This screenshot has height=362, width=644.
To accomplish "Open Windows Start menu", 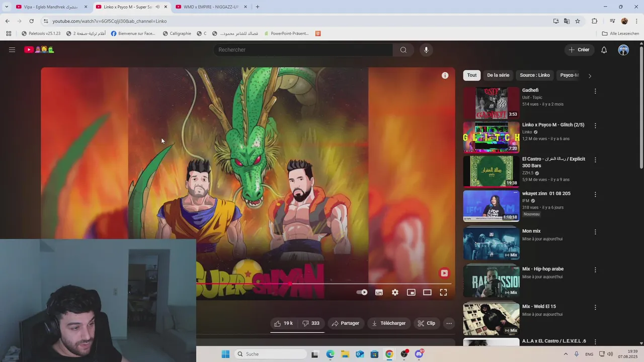I will pyautogui.click(x=225, y=354).
